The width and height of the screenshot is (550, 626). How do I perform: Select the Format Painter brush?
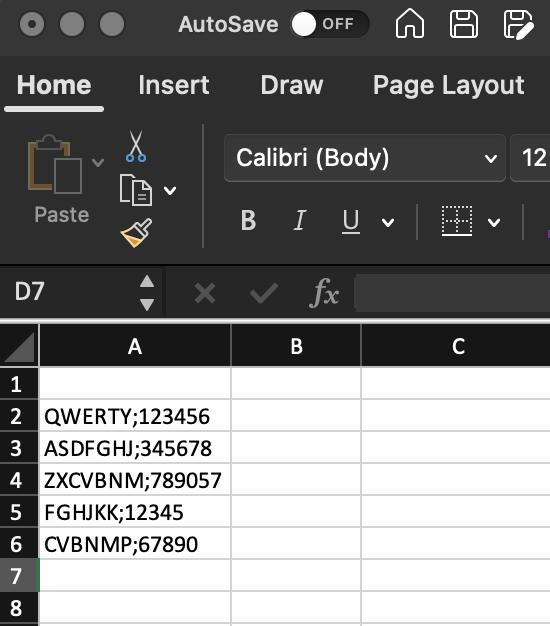click(137, 233)
